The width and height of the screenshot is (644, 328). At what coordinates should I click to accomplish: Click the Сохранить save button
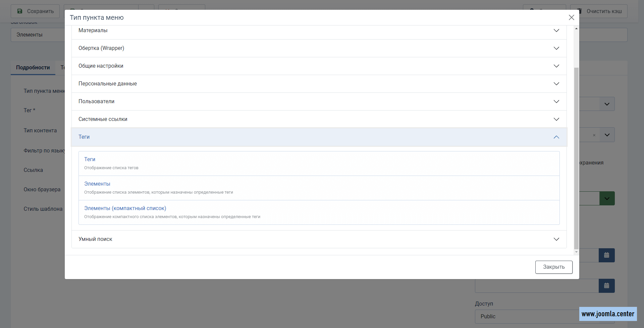35,11
